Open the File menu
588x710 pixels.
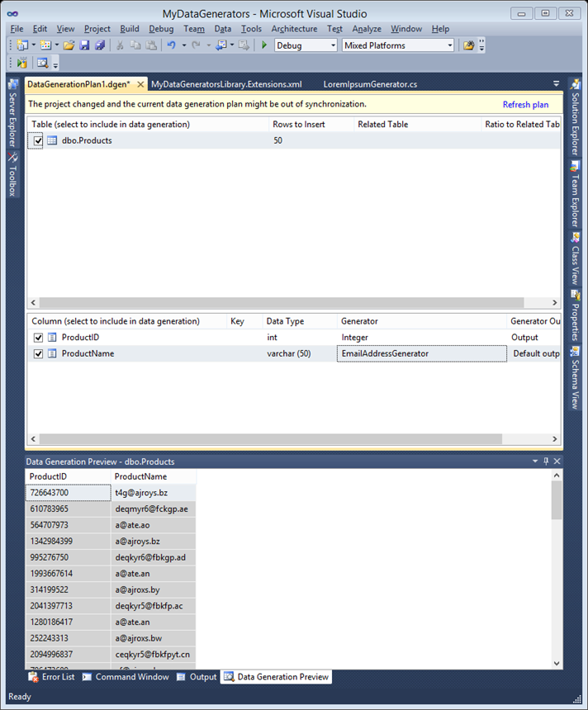[x=17, y=29]
